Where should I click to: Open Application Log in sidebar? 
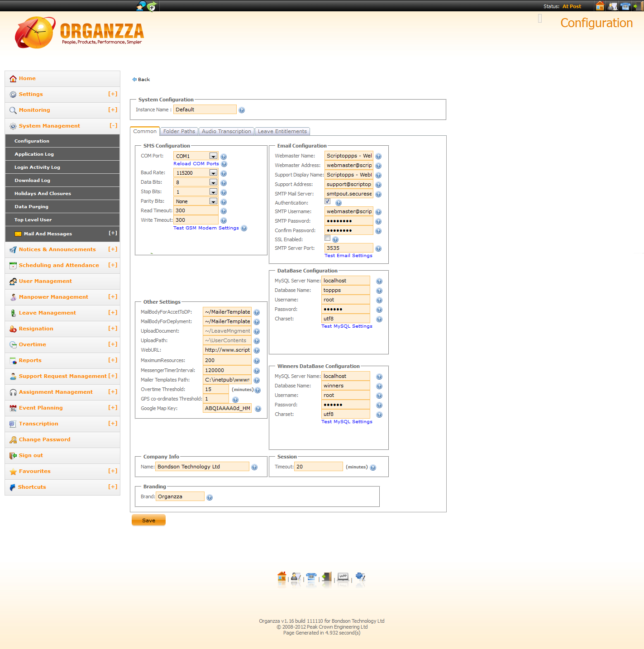(62, 154)
